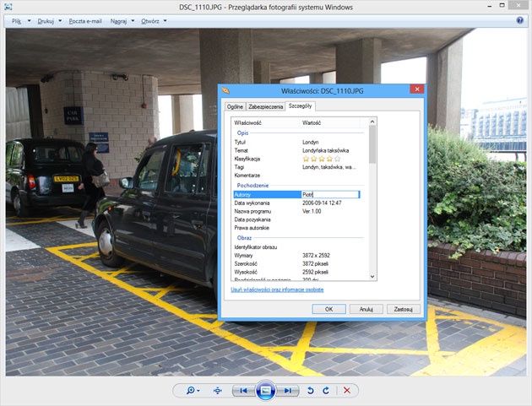Rotate the photo clockwise

point(326,391)
